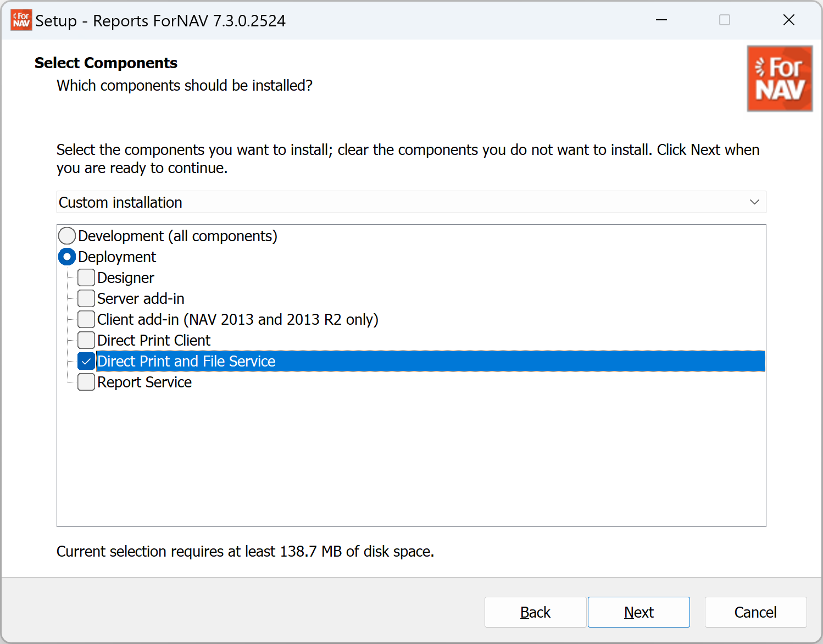Select the Deployment radio button
The height and width of the screenshot is (644, 823).
(x=67, y=257)
